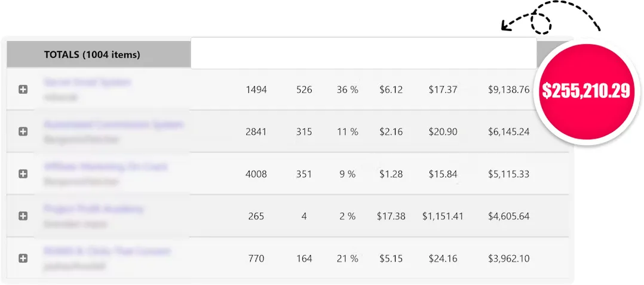644x285 pixels.
Task: Open the blurred product title in the 770 row
Action: pos(107,252)
